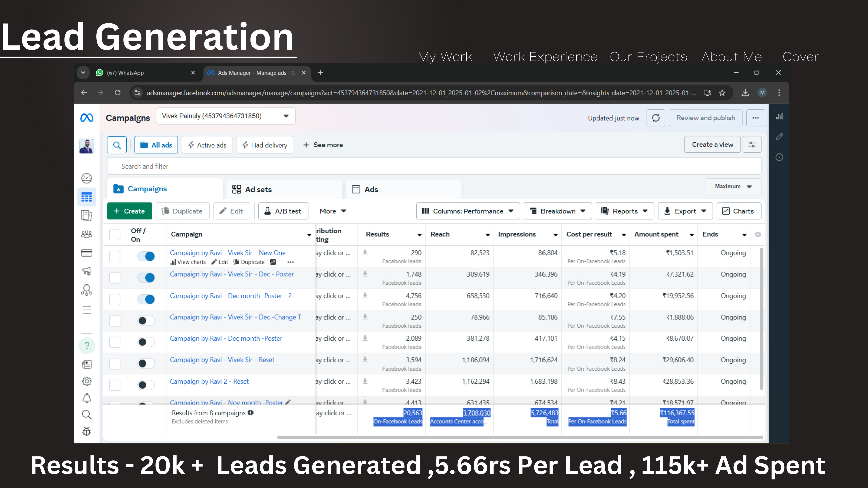Open the Audiences people icon in sidebar
The image size is (868, 488).
click(x=87, y=234)
